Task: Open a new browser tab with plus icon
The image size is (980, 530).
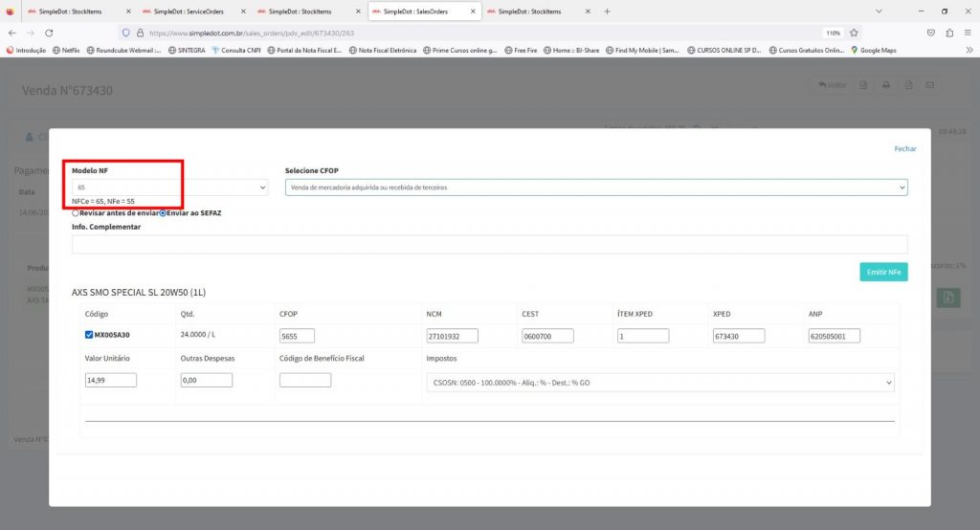Action: pyautogui.click(x=607, y=11)
